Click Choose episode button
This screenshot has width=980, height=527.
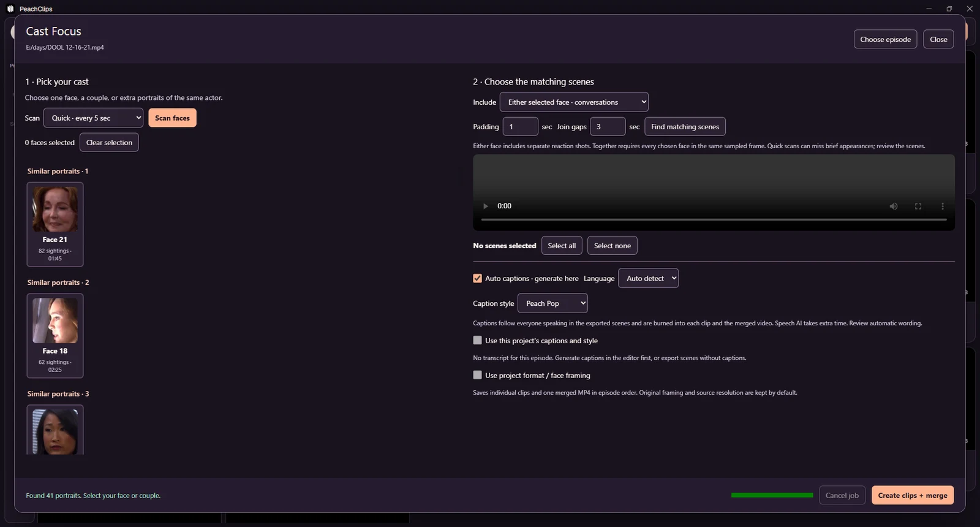pos(885,39)
